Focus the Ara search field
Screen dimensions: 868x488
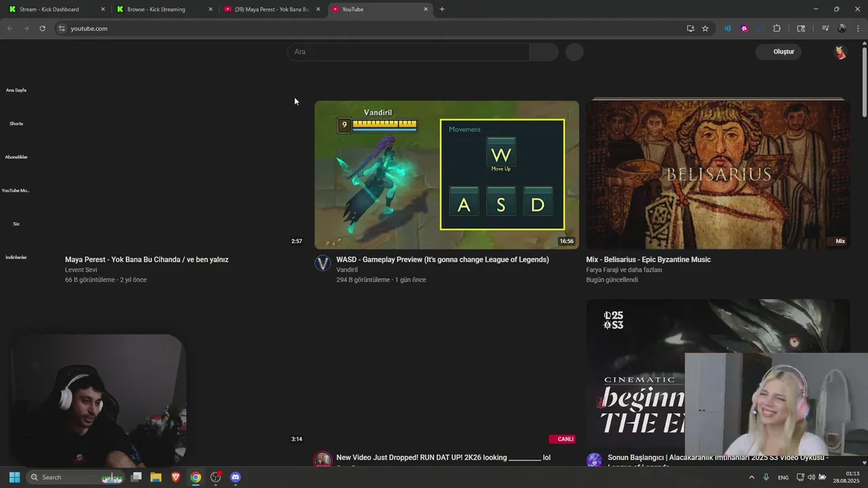(x=409, y=52)
